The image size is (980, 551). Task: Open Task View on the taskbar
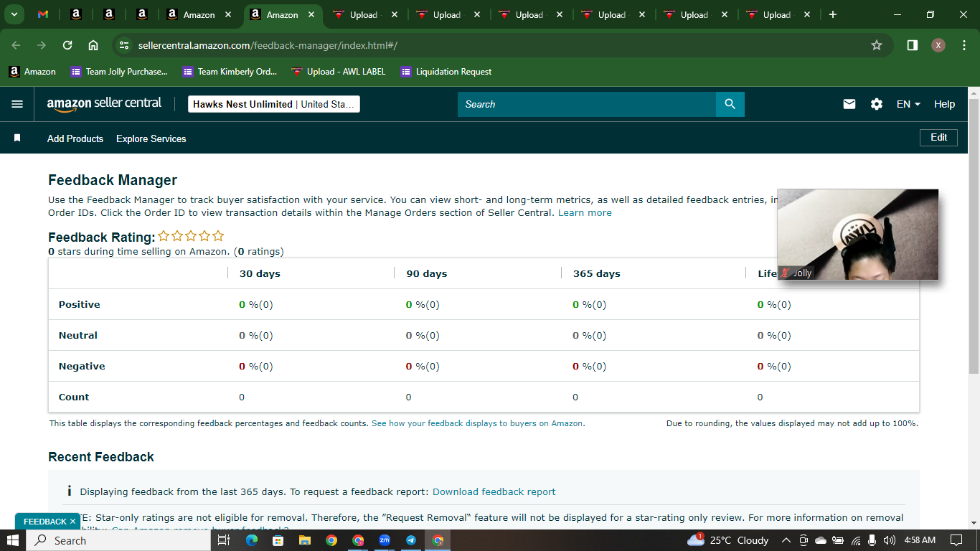pyautogui.click(x=224, y=540)
